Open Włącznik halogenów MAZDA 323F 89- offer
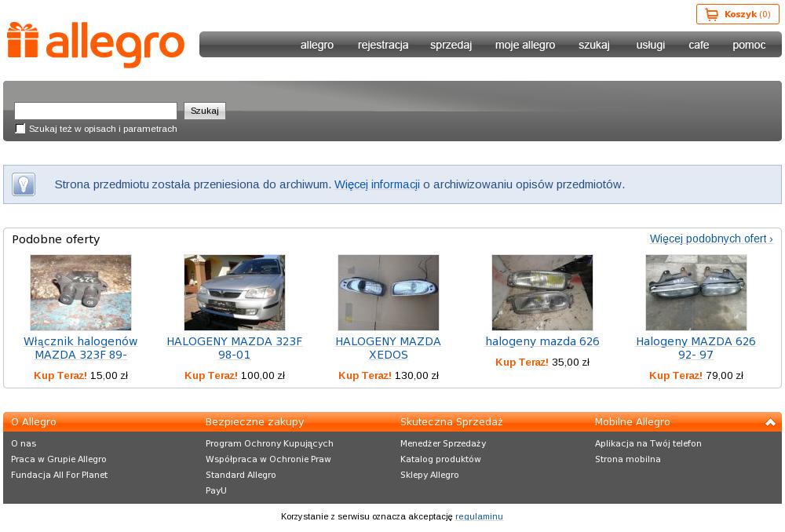Screen dimensions: 785x532 coord(81,348)
